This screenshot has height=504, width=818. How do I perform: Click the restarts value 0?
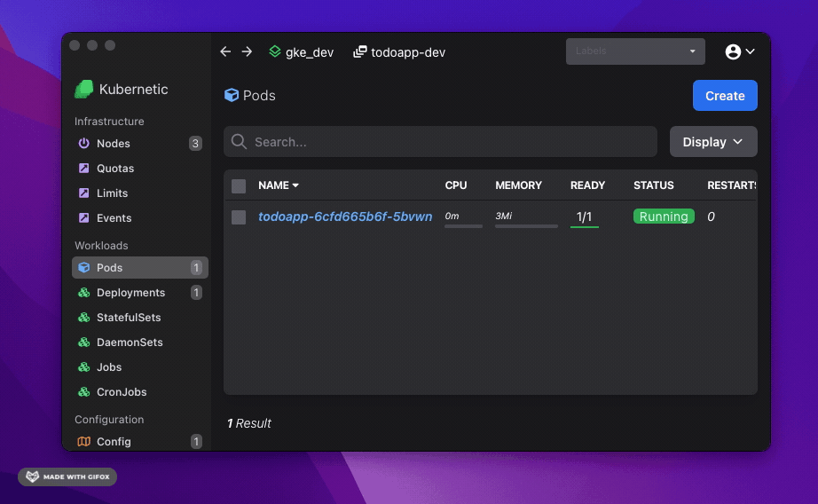click(711, 217)
